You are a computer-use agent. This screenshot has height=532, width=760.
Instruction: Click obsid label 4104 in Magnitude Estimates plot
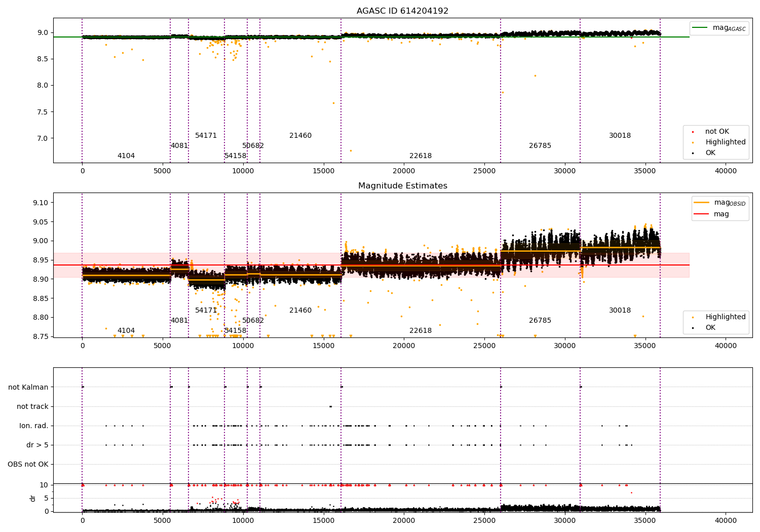click(x=126, y=331)
